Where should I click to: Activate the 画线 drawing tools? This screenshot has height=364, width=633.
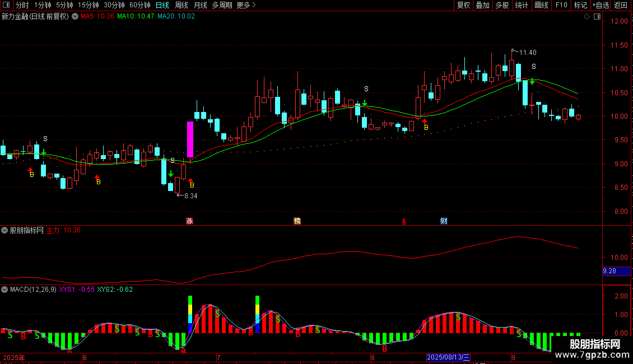coord(541,5)
